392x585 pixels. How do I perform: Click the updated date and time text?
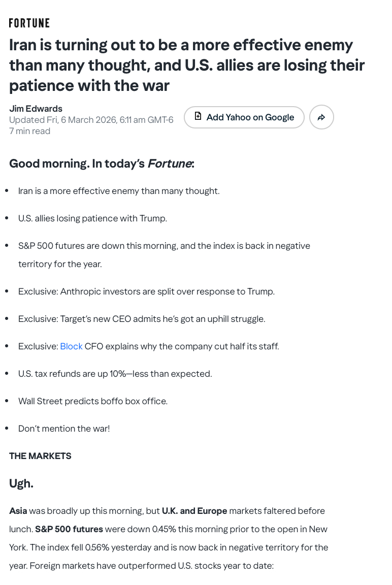coord(91,120)
